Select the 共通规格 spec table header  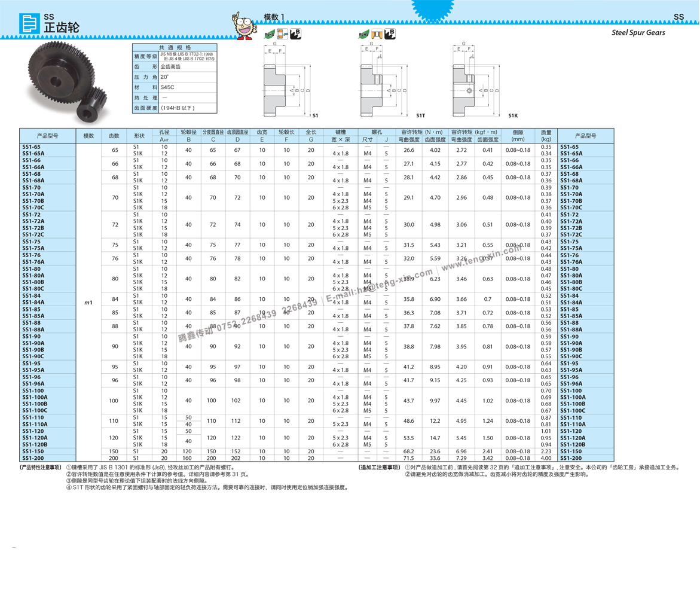(x=175, y=47)
